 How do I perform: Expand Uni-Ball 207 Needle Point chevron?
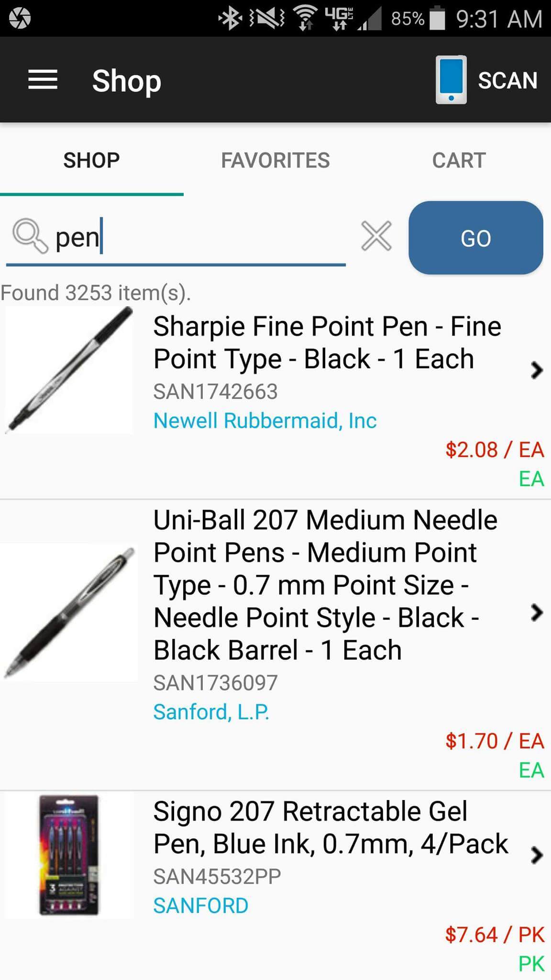pyautogui.click(x=537, y=612)
